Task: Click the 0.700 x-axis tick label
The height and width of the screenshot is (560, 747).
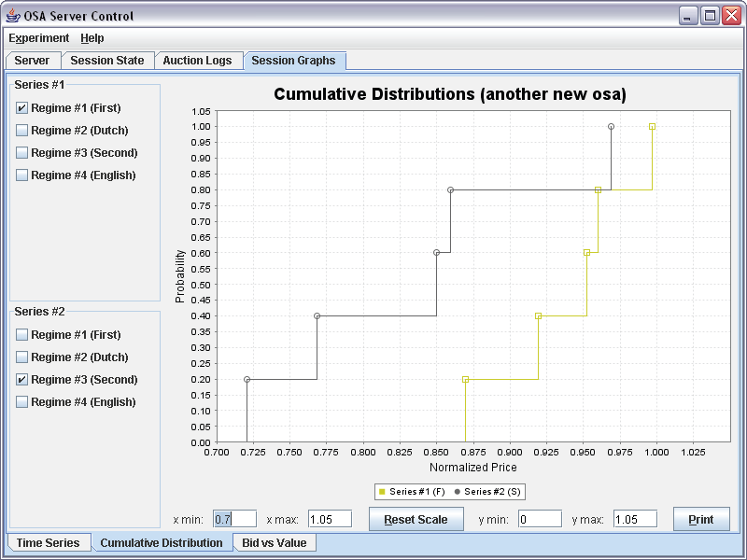Action: tap(217, 453)
